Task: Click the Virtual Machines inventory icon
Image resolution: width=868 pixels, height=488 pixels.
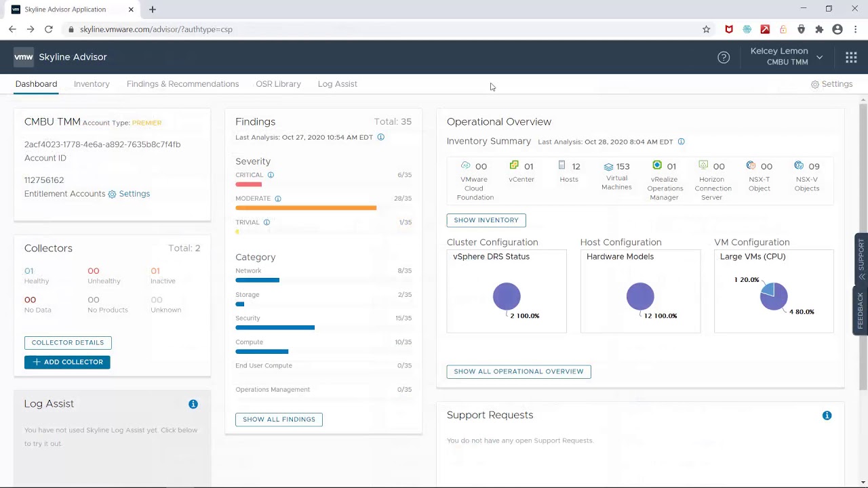Action: coord(608,167)
